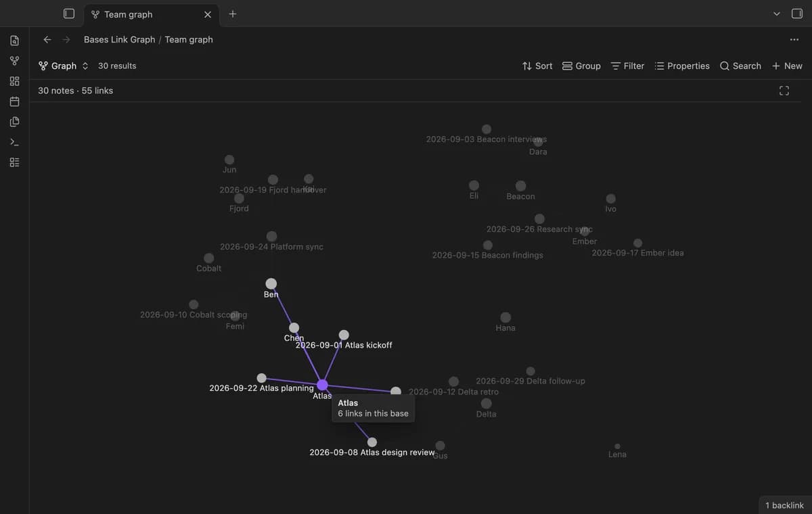This screenshot has width=812, height=514.
Task: Open the Graph view selector dropdown
Action: tap(64, 66)
